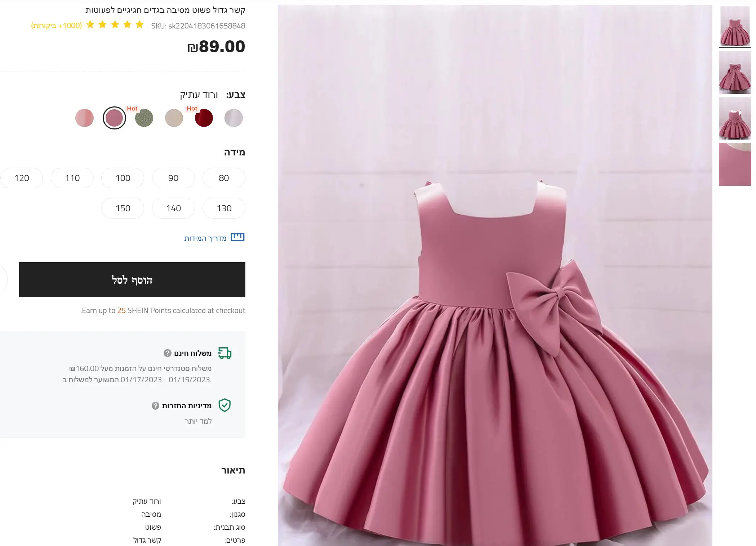Choose size 110 option
Image resolution: width=756 pixels, height=546 pixels.
pos(72,178)
